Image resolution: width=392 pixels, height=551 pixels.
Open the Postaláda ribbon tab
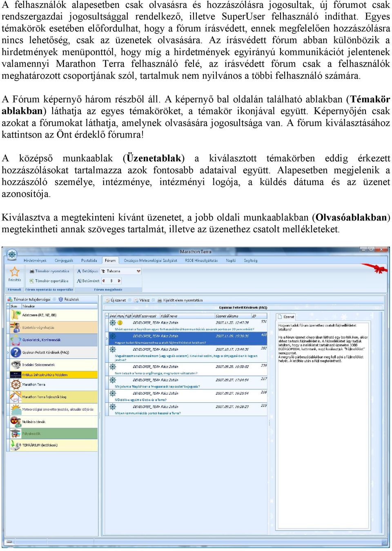point(89,260)
